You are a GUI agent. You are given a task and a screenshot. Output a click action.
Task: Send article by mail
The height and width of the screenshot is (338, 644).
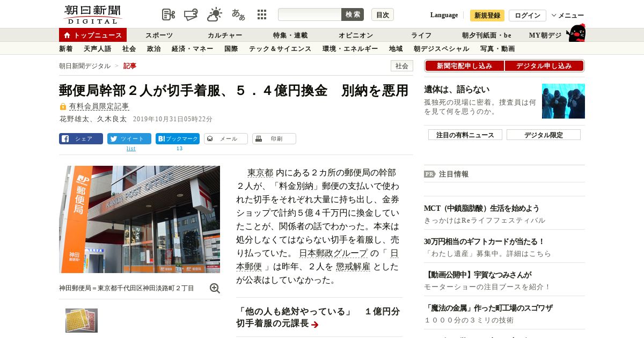click(226, 138)
